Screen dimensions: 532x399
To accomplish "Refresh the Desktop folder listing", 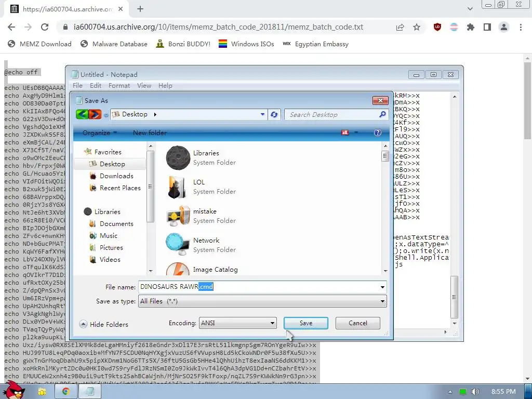I will 274,114.
